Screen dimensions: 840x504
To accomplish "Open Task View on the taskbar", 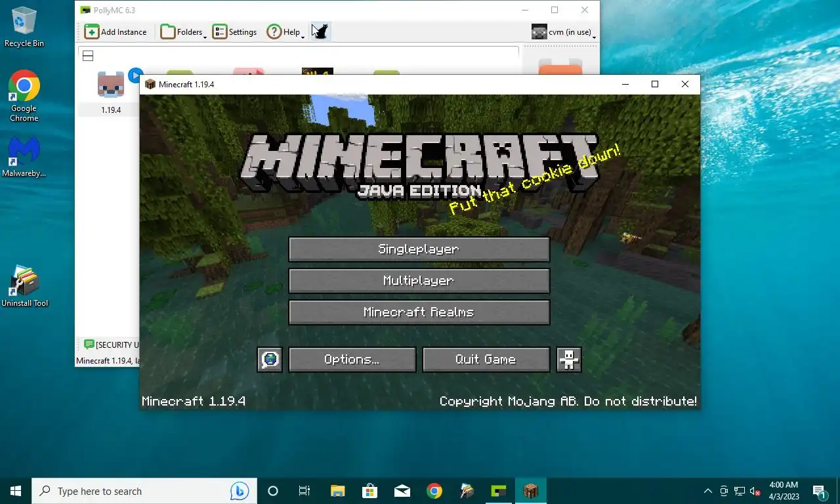I will tap(304, 491).
